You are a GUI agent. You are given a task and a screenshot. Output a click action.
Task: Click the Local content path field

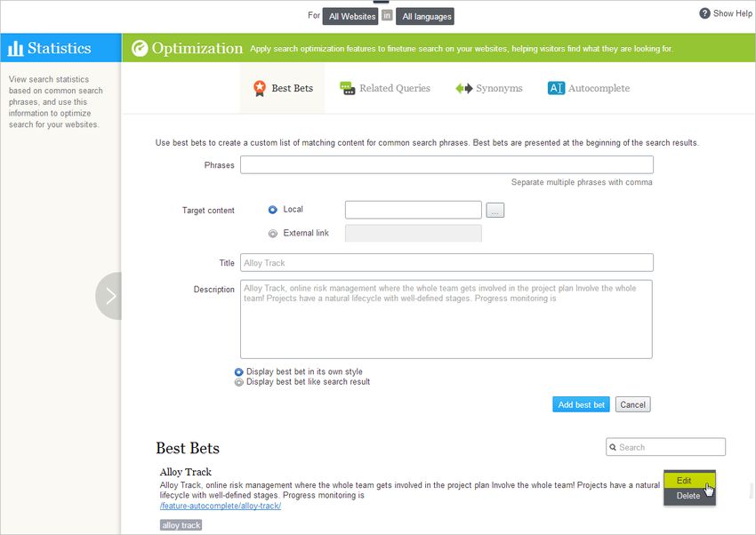[414, 210]
